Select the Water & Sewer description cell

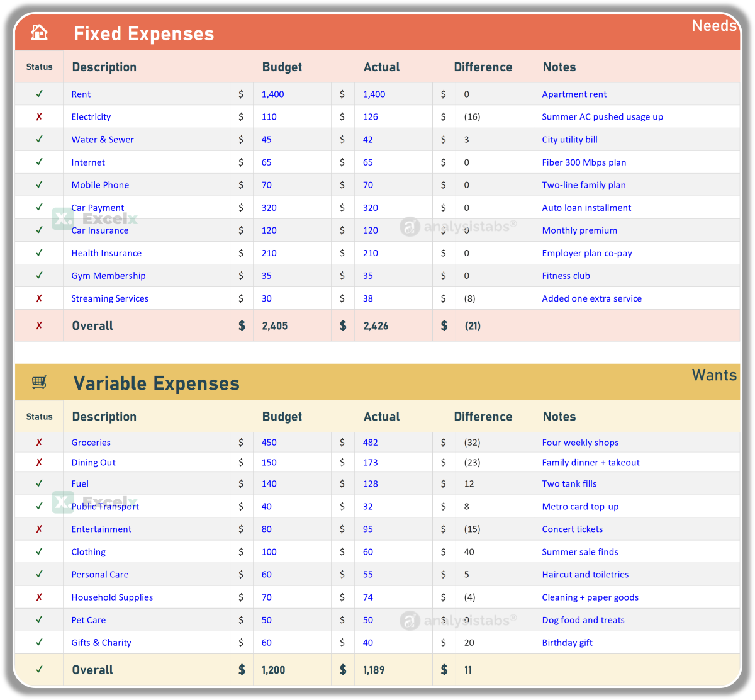point(147,139)
